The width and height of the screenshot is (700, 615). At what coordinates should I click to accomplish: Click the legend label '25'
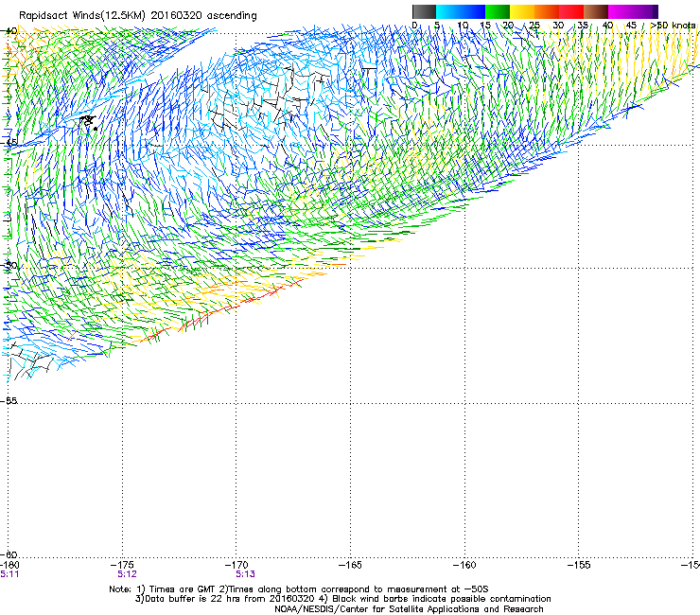pyautogui.click(x=534, y=26)
